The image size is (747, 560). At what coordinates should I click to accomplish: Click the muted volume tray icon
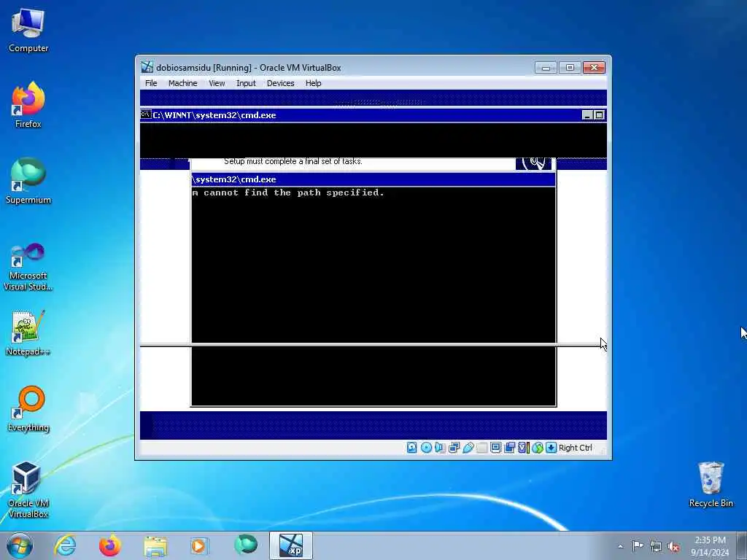(x=673, y=546)
